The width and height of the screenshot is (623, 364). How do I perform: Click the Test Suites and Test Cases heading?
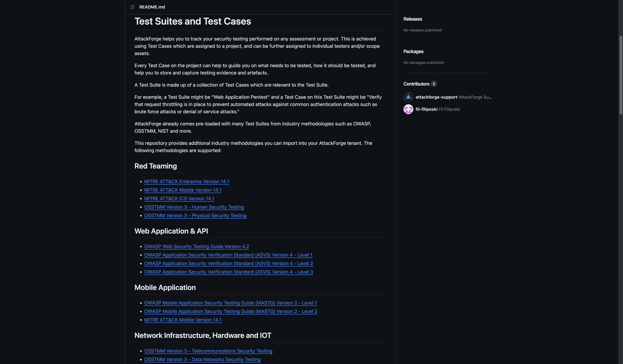coord(193,21)
